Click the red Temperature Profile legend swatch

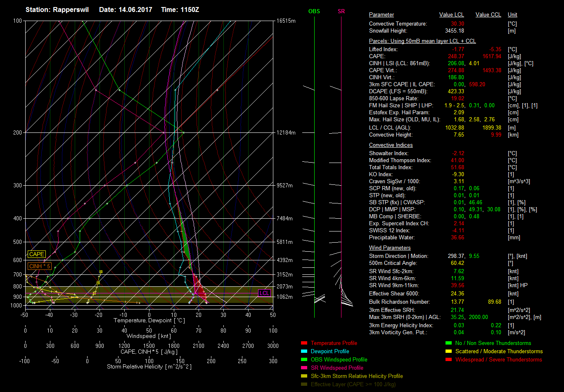coord(304,343)
